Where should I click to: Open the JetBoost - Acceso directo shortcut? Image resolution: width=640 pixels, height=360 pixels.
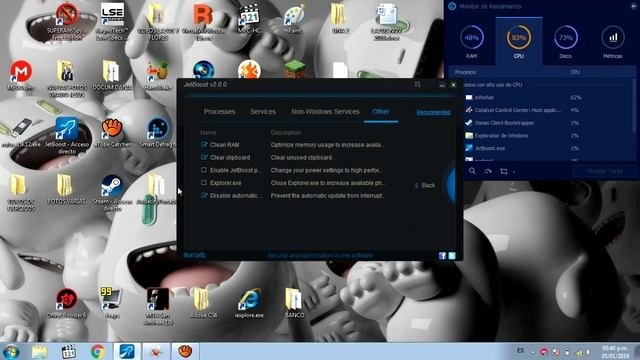pos(67,136)
